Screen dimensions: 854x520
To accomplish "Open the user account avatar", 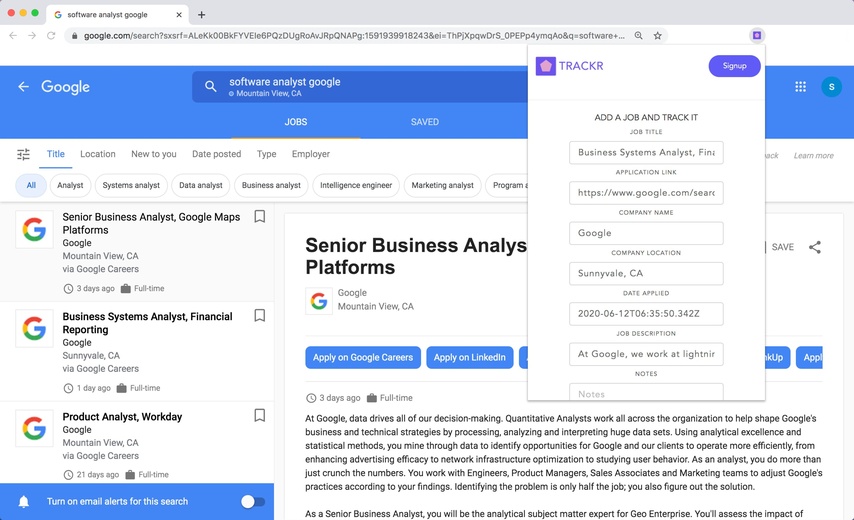I will 831,87.
